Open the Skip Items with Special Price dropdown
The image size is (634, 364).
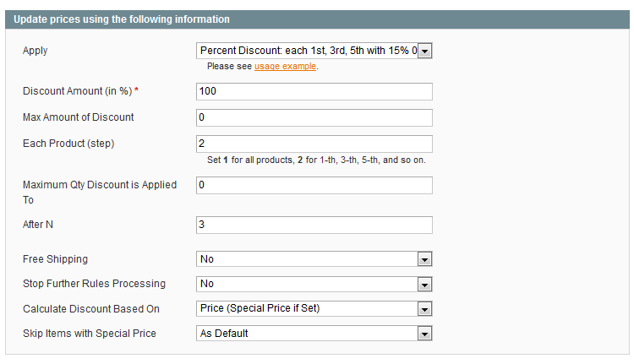[314, 334]
